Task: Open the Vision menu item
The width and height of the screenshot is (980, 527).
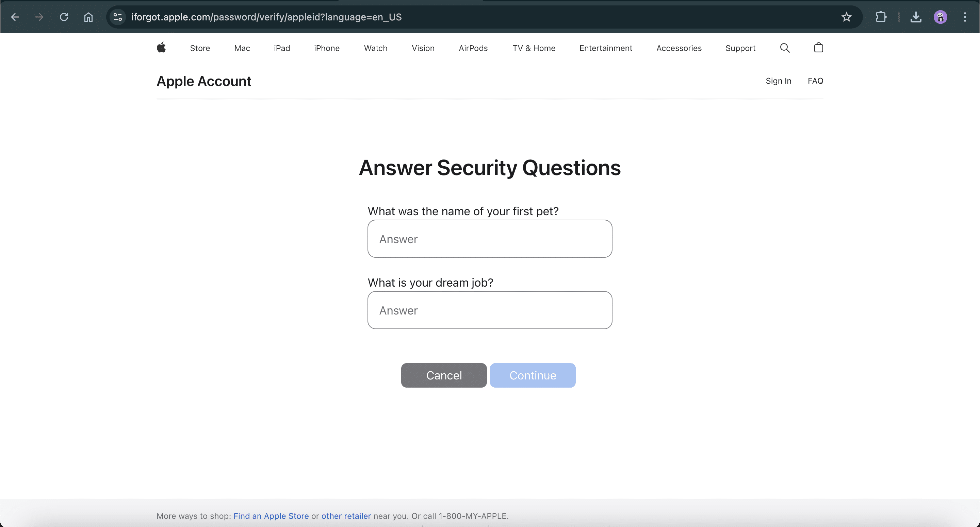Action: (423, 48)
